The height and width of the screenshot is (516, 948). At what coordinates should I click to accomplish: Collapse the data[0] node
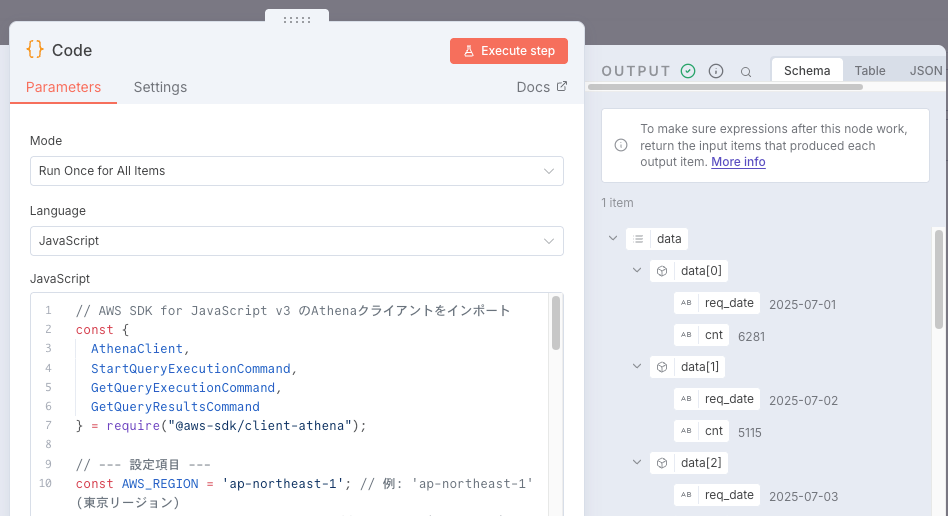637,270
